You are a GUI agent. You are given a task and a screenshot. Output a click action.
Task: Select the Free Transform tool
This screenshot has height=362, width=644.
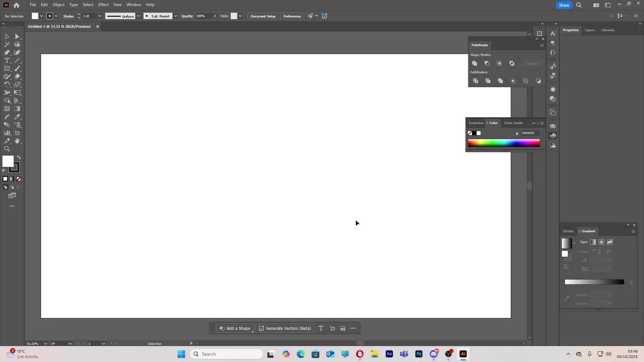(x=17, y=93)
